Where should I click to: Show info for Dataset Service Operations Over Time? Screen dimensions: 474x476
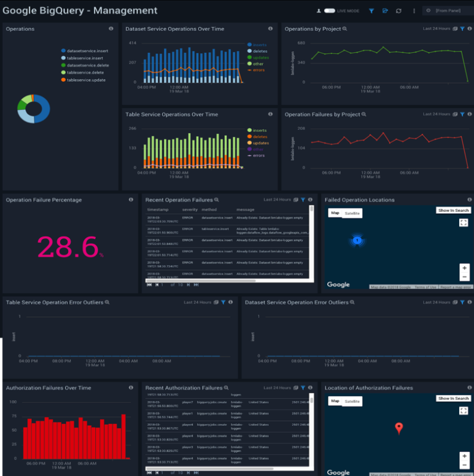click(x=270, y=28)
